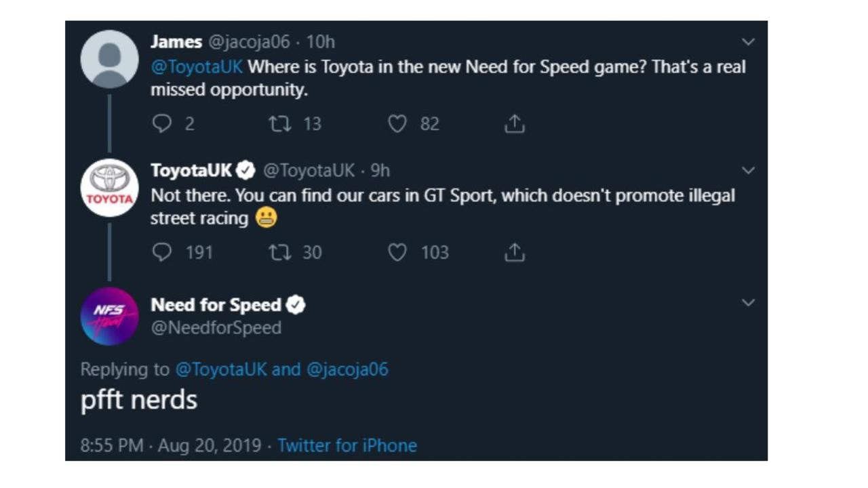Open reply icon on James's tweet

pos(161,123)
